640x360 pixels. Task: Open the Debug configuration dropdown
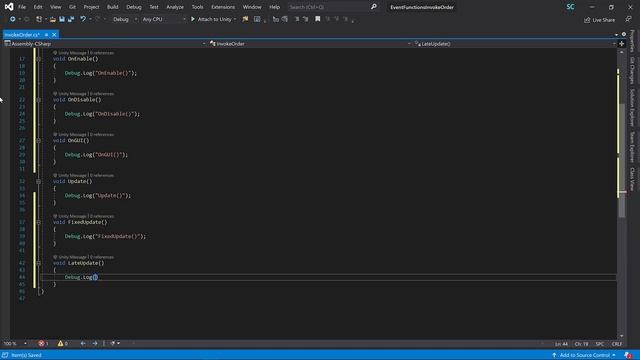[124, 19]
